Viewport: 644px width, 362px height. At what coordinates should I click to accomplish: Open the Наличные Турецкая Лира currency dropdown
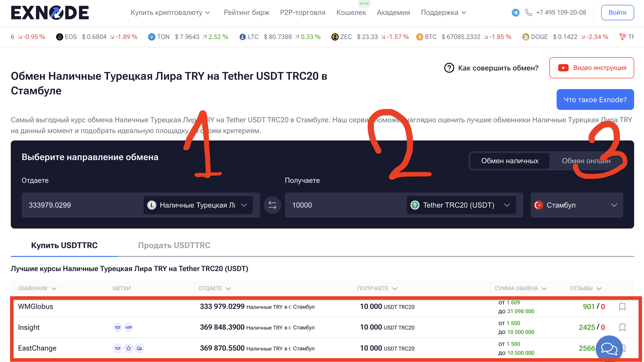(x=198, y=205)
